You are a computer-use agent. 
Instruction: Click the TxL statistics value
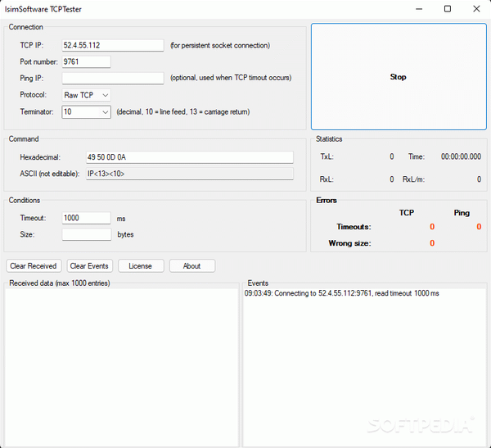391,156
